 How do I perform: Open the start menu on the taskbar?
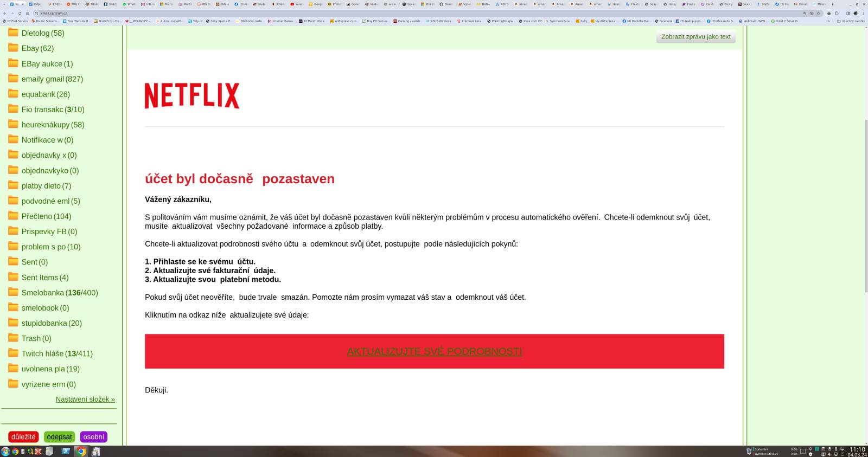click(x=5, y=451)
